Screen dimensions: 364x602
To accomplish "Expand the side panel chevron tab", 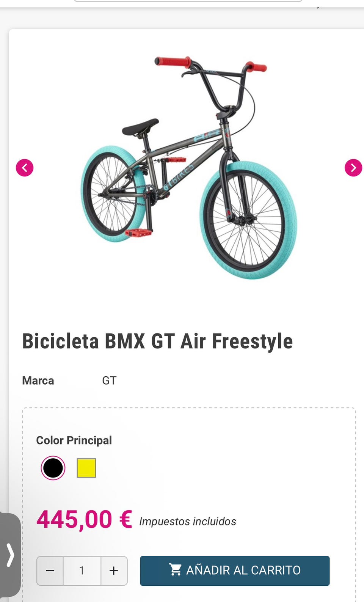I will [x=10, y=555].
